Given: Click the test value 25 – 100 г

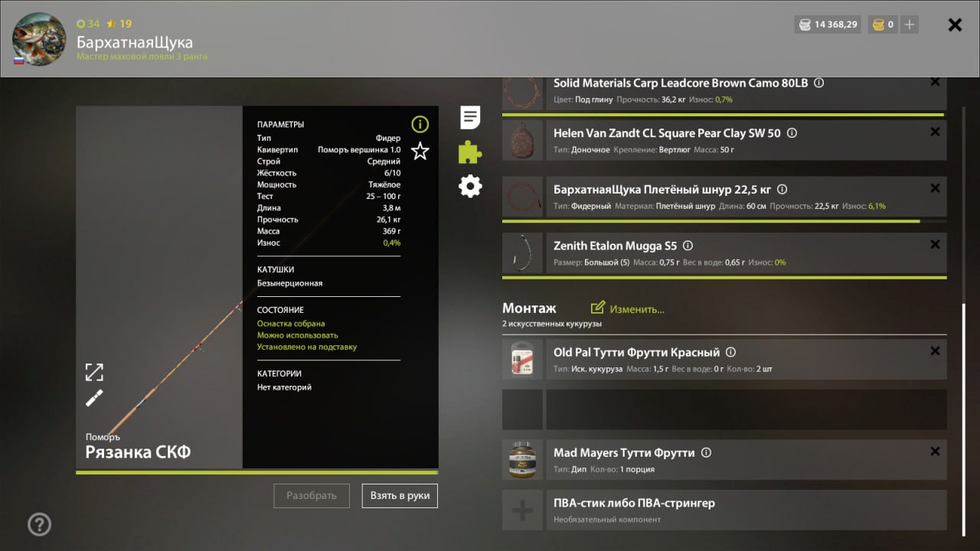Looking at the screenshot, I should pos(383,197).
